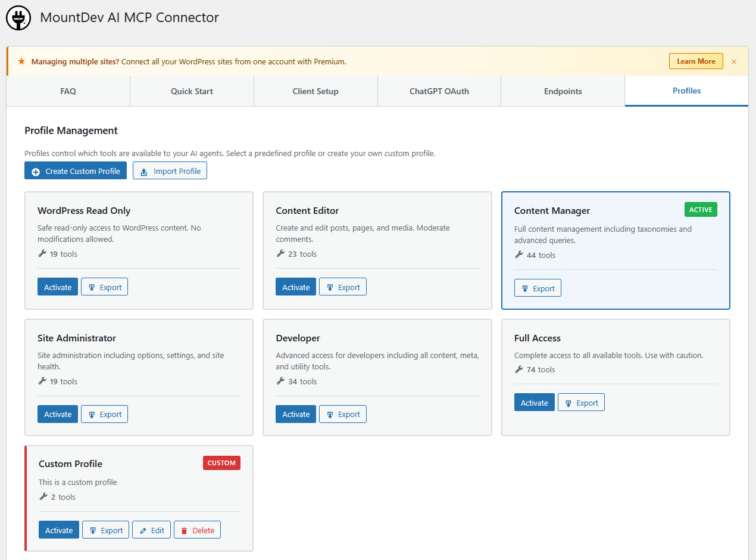756x560 pixels.
Task: Activate the Developer profile
Action: (296, 414)
